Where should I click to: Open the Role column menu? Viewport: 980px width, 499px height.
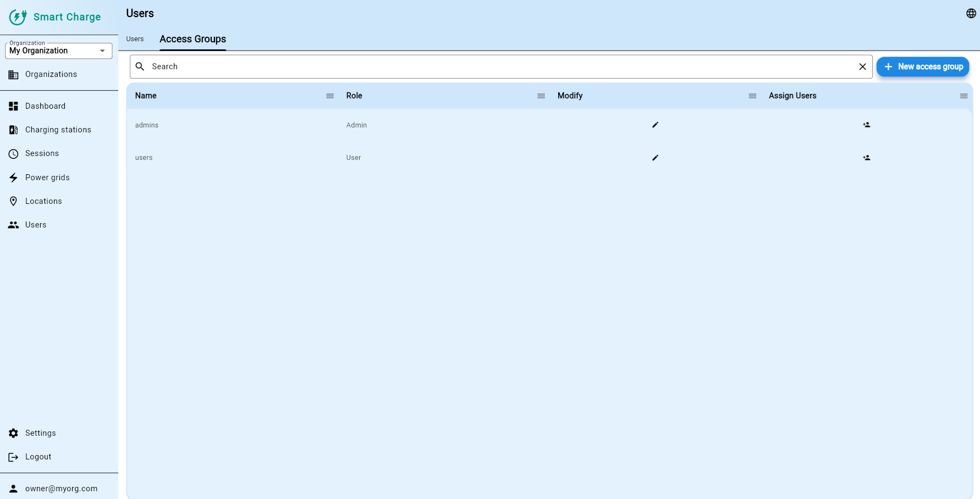(541, 96)
